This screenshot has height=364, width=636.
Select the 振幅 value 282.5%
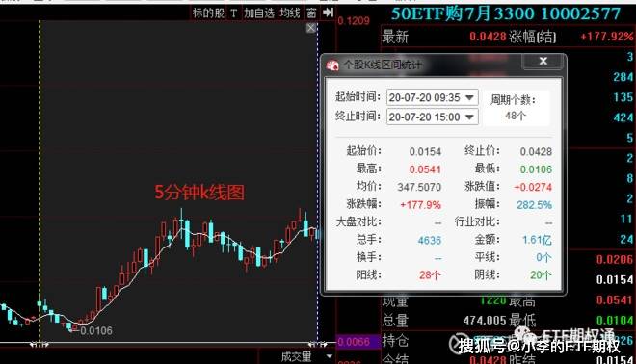click(534, 205)
